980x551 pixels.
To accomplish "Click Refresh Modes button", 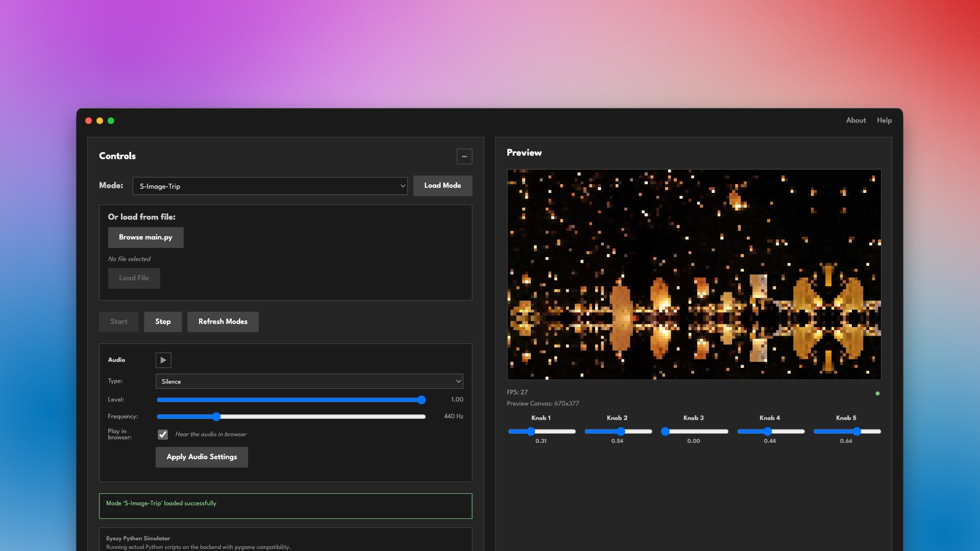I will click(223, 322).
